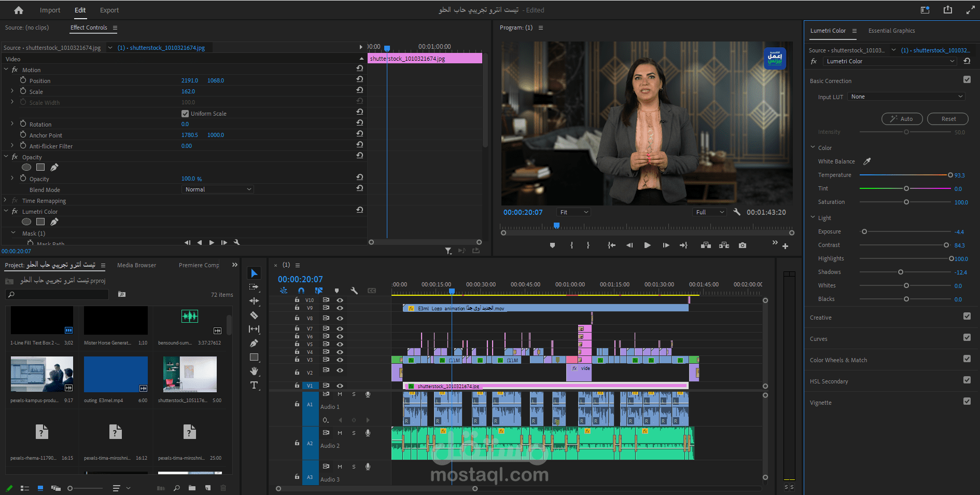Select the Pen tool in Tools panel

pyautogui.click(x=254, y=343)
